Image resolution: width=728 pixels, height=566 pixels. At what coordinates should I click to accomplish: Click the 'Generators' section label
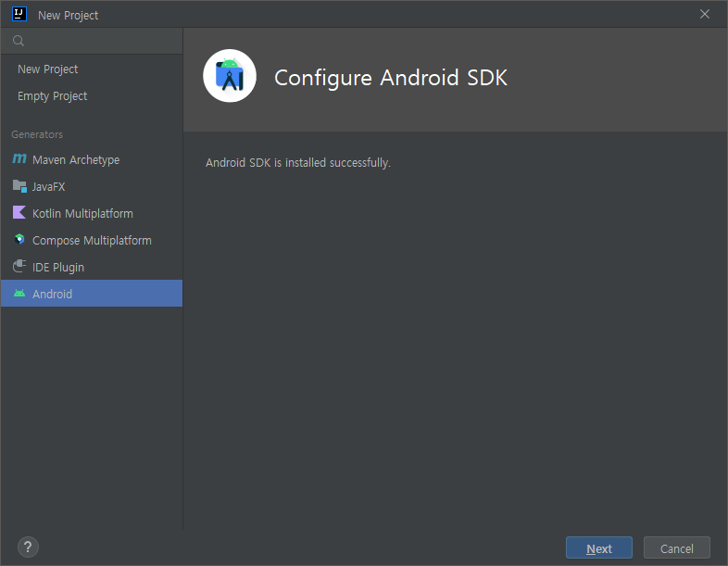click(37, 134)
